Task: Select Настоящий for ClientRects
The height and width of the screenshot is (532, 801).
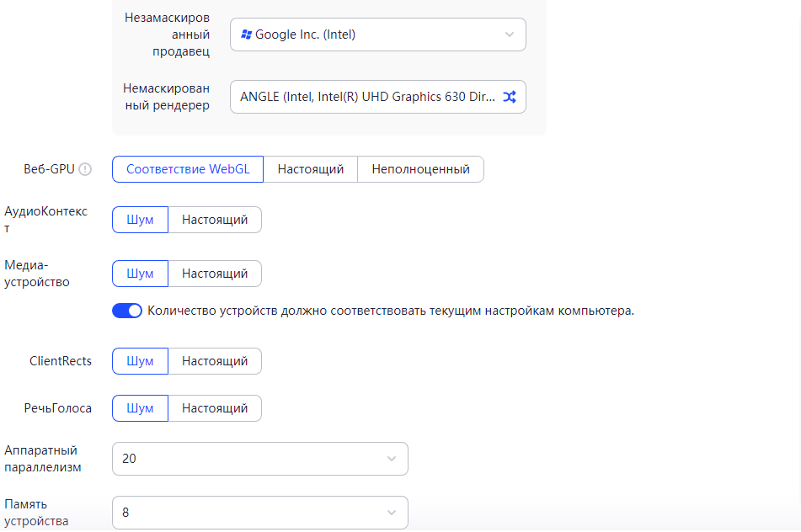Action: coord(215,361)
